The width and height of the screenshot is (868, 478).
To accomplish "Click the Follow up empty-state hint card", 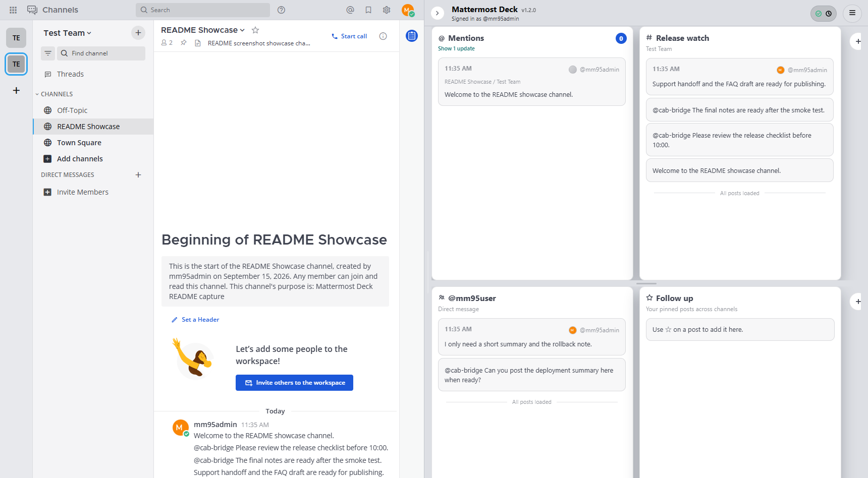I will [740, 330].
